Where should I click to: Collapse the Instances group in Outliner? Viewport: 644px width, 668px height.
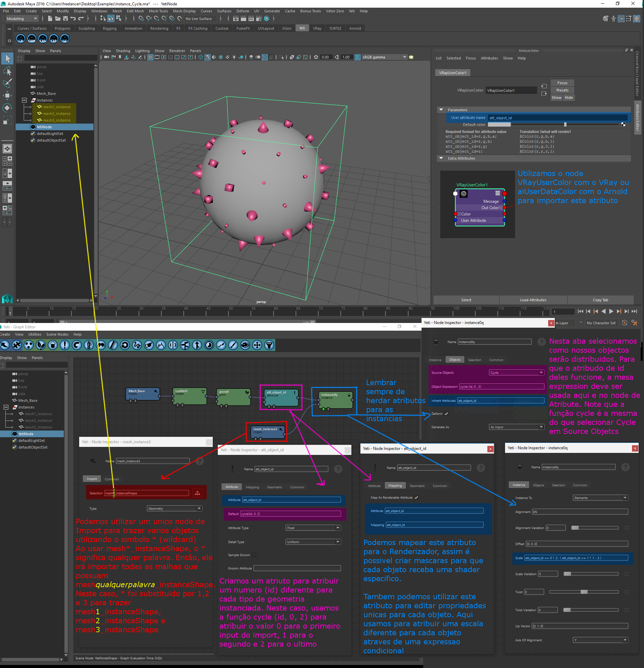24,100
